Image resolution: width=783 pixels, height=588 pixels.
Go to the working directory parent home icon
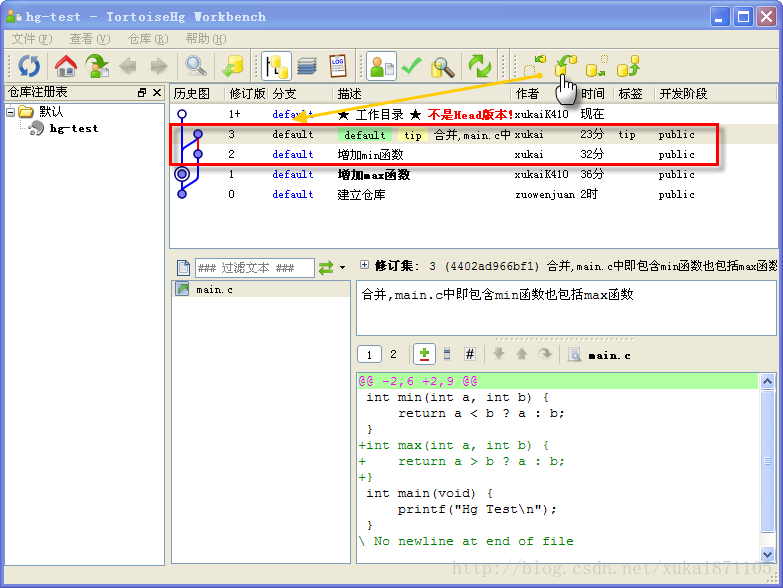click(65, 66)
